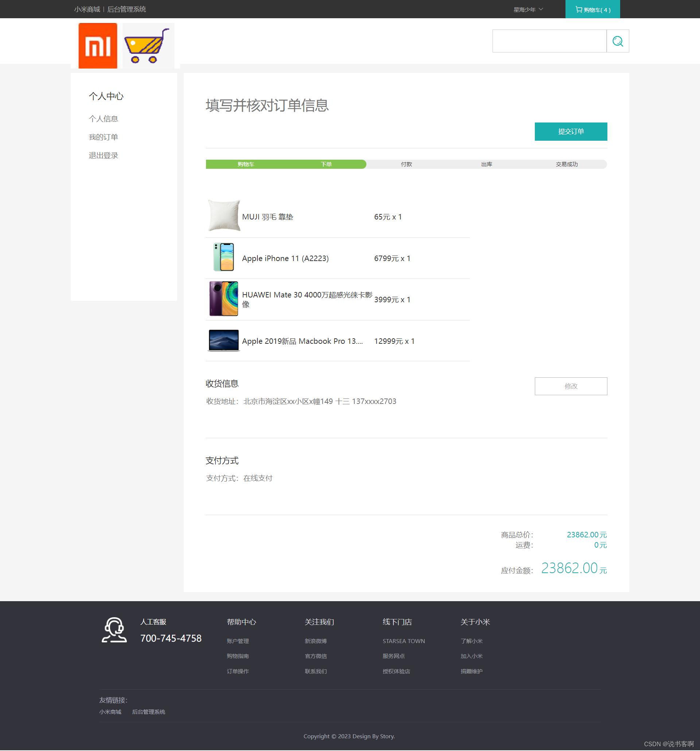Click the Macbook Pro product thumbnail

[223, 340]
